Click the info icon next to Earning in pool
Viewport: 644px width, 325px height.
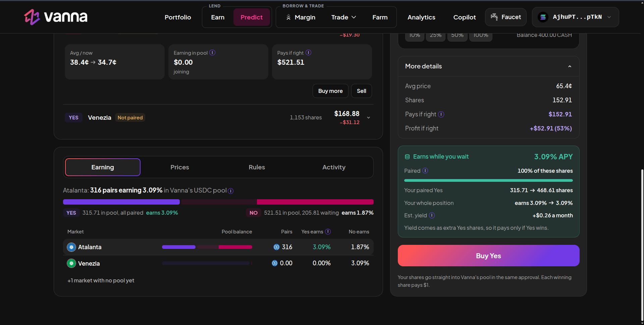[212, 53]
